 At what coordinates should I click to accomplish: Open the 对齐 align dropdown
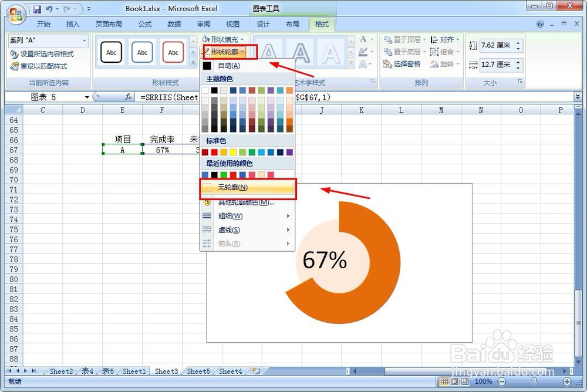click(445, 40)
